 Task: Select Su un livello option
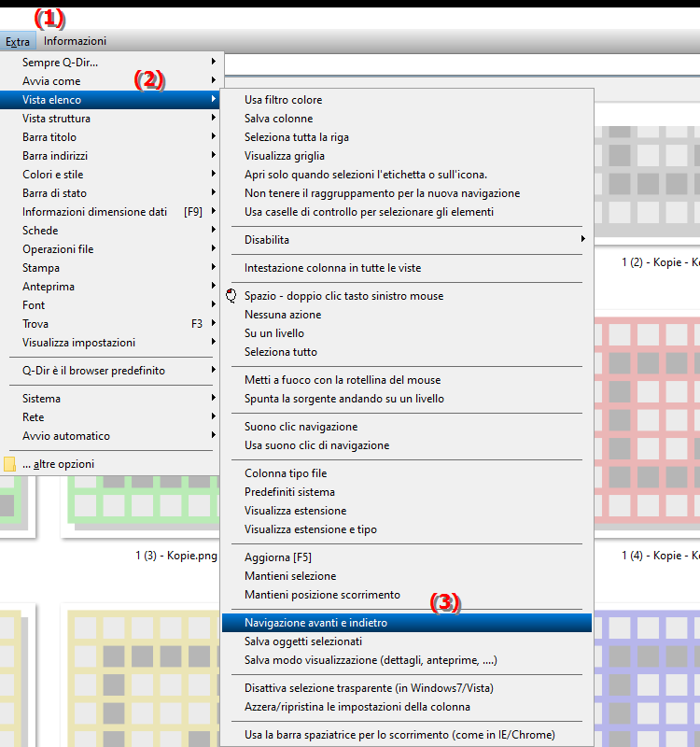point(407,333)
